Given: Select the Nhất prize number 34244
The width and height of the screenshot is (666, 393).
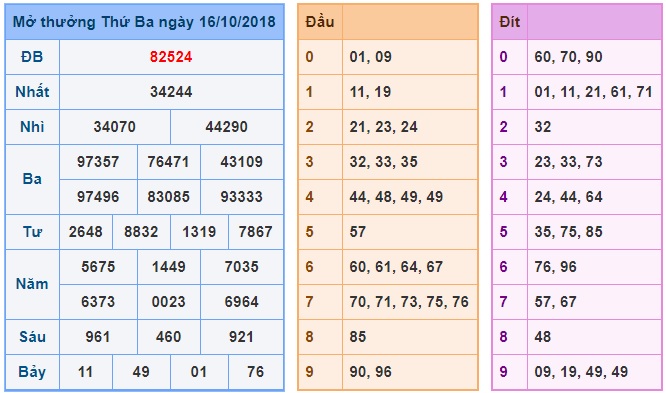Looking at the screenshot, I should pos(171,92).
